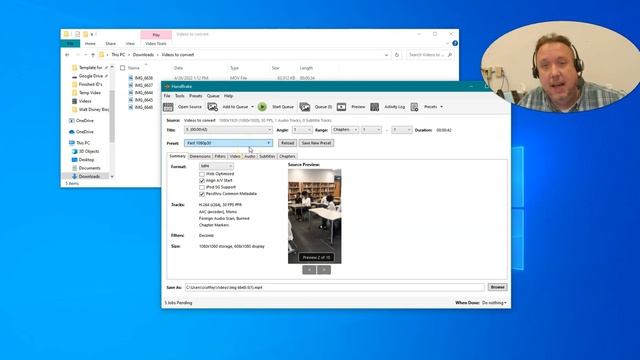Click the Save As destination path field

(x=335, y=288)
